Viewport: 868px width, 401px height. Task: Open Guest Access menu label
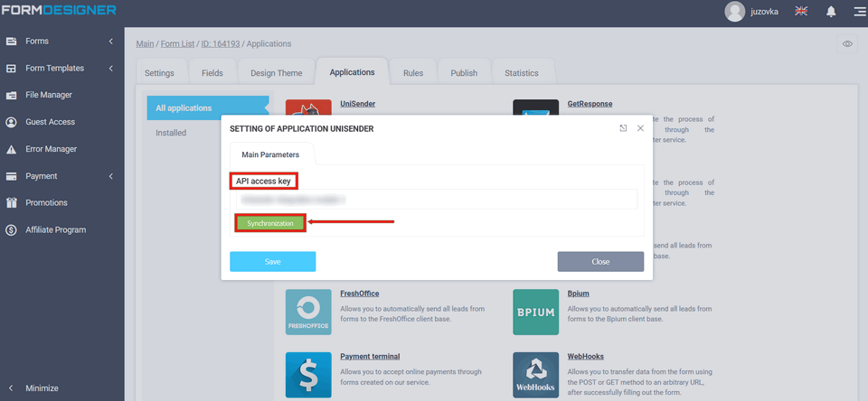[x=51, y=122]
